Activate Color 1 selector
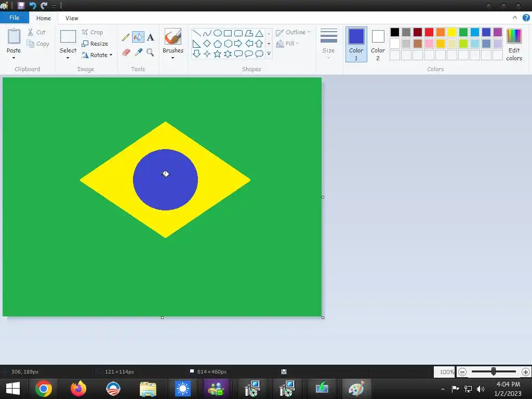Image resolution: width=532 pixels, height=399 pixels. [356, 45]
